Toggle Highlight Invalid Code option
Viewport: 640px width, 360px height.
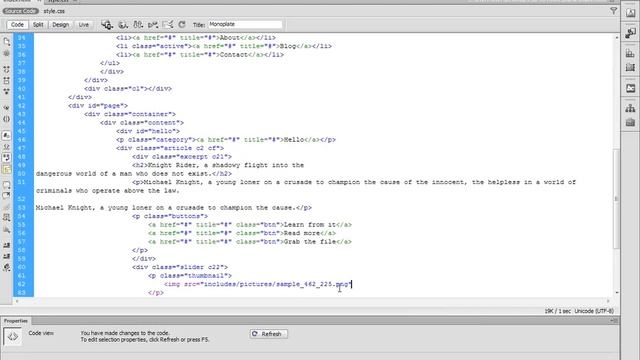coord(7,147)
